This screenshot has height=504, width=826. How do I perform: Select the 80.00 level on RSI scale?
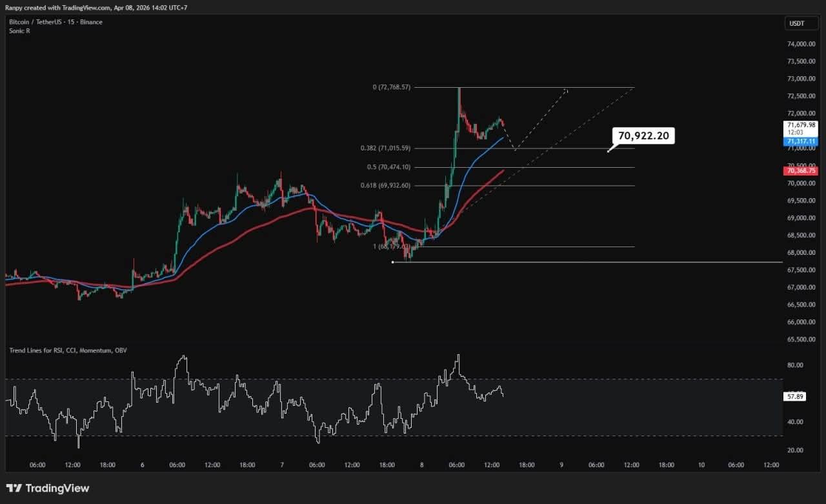tap(795, 365)
